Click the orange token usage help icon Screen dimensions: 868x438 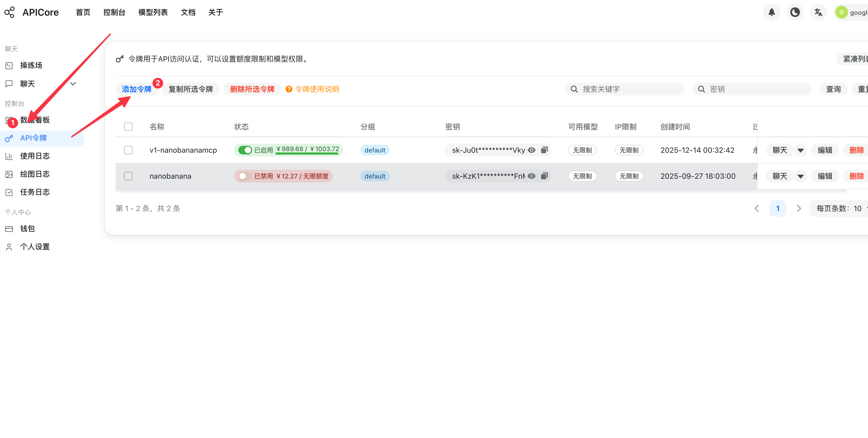click(289, 89)
